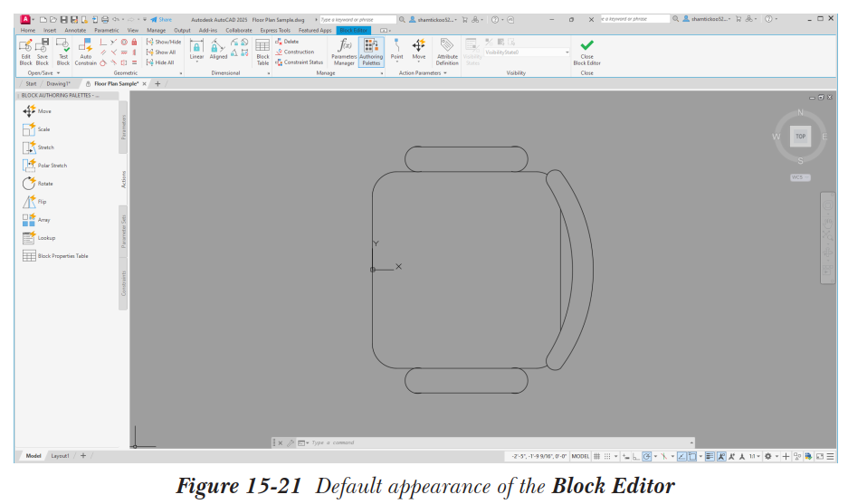The image size is (848, 504).
Task: Open the Parameters palette tab
Action: [123, 127]
